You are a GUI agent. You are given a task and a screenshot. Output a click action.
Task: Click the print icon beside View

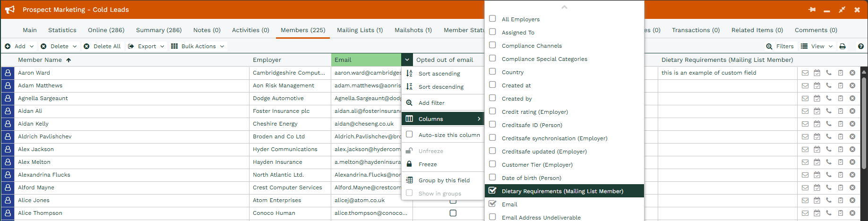(842, 46)
